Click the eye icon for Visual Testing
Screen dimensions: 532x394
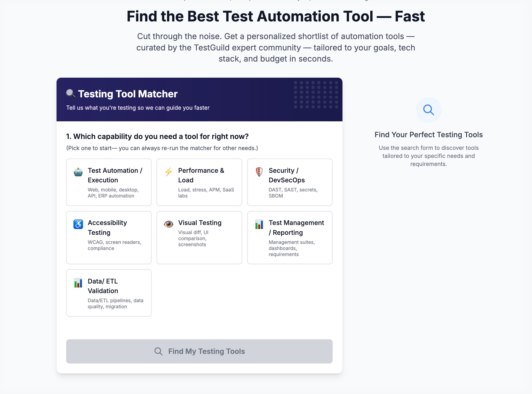(169, 224)
